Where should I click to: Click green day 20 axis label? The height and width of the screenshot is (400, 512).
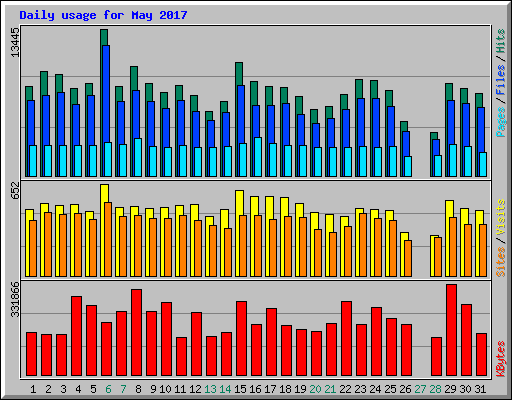[315, 389]
